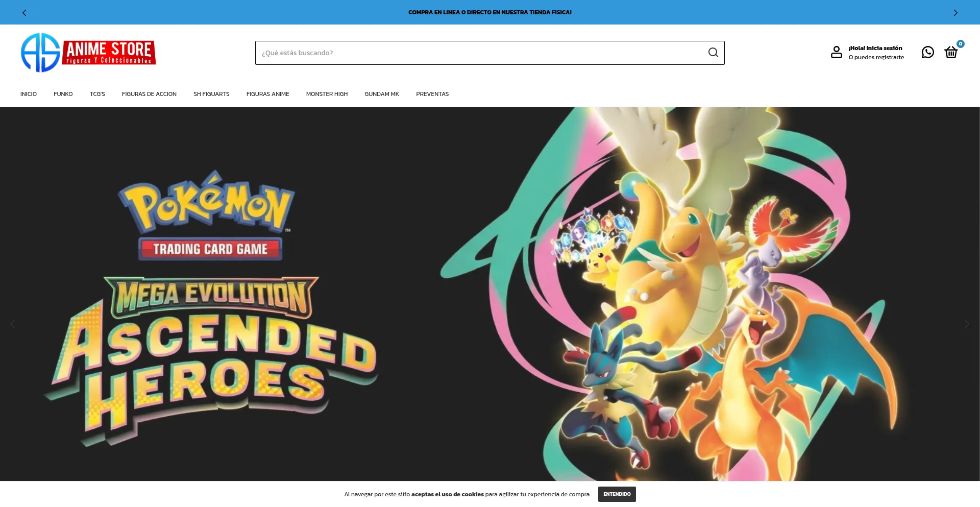Click the cookie notice text
The width and height of the screenshot is (980, 507).
(x=468, y=494)
